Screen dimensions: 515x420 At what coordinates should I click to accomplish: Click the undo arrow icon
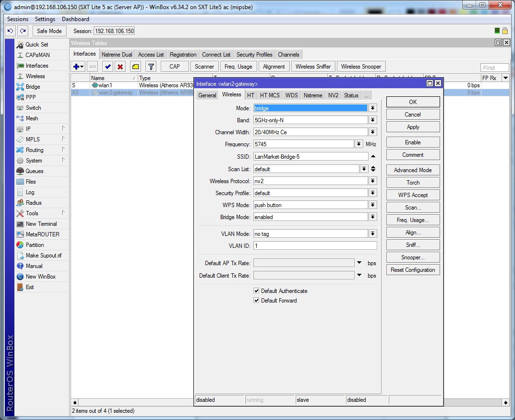point(10,31)
